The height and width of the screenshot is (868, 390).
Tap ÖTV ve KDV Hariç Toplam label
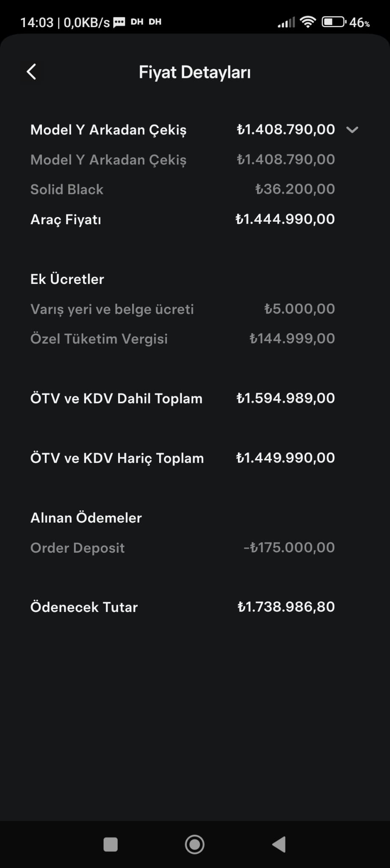[x=117, y=458]
